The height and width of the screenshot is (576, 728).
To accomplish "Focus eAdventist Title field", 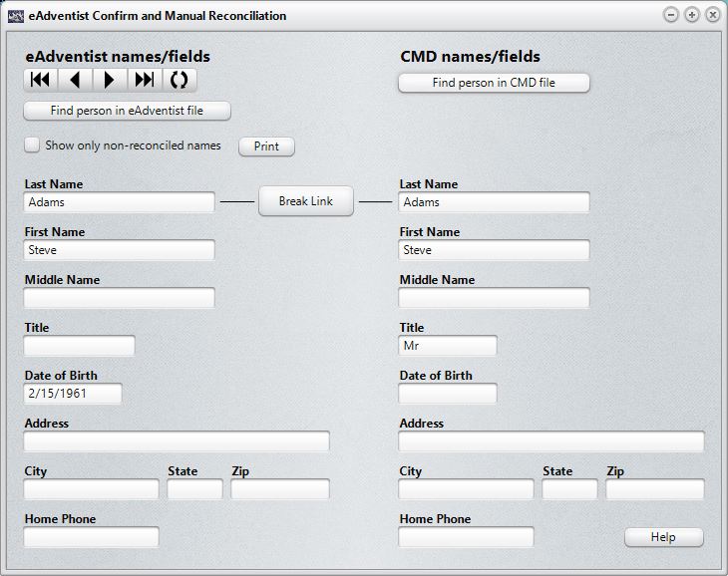I will coord(80,346).
